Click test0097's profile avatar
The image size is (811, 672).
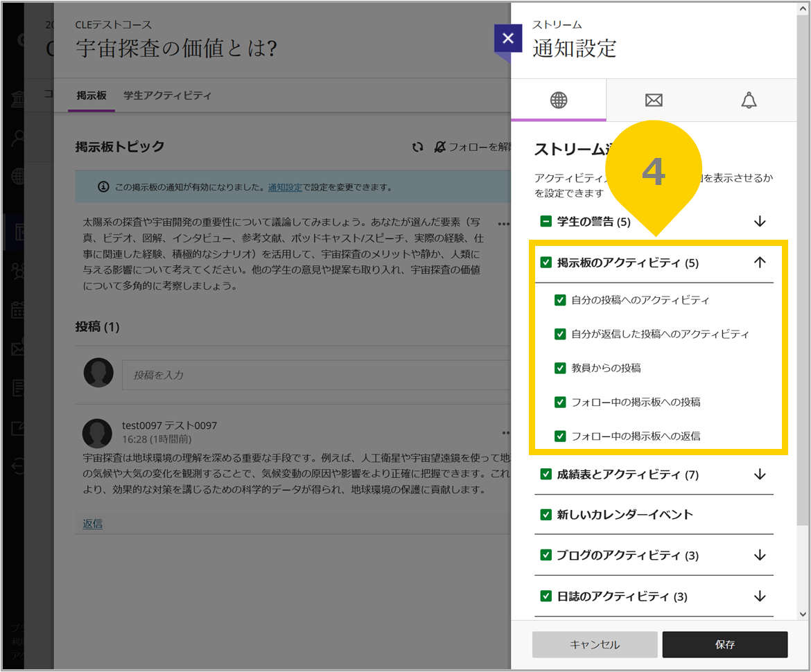click(97, 433)
